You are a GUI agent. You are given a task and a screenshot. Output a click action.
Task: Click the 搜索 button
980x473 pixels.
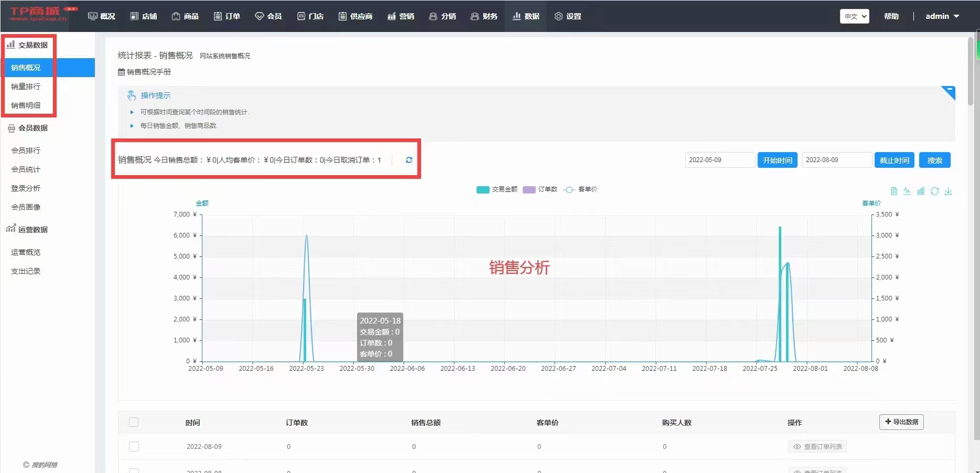934,160
